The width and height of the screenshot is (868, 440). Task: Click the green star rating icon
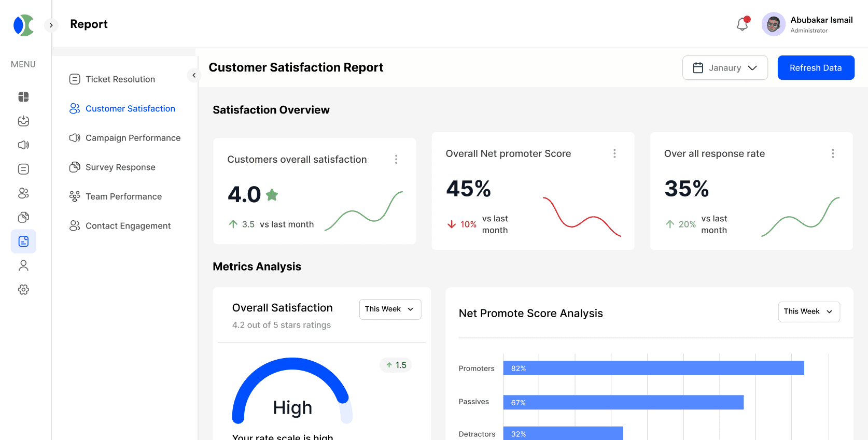pyautogui.click(x=272, y=195)
